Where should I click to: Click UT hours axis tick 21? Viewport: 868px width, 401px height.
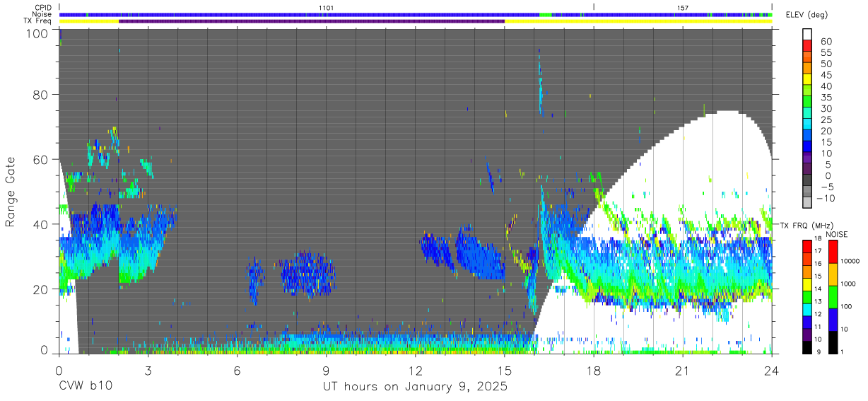tap(683, 370)
